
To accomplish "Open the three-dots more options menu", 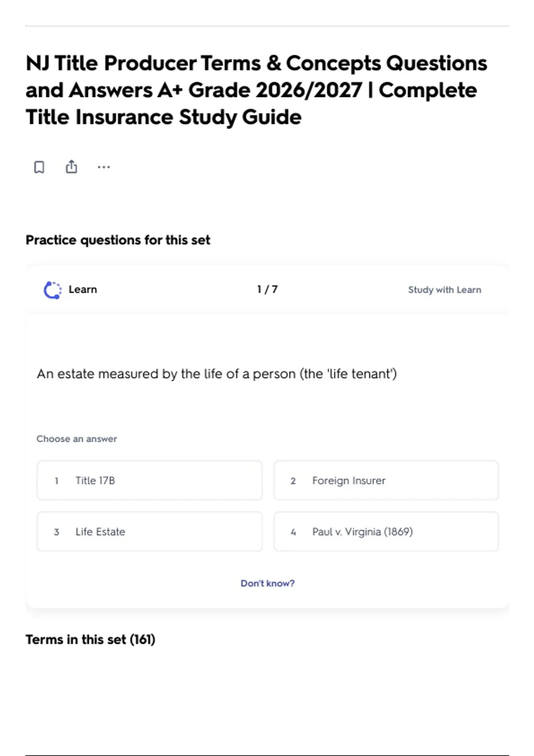I will tap(104, 167).
